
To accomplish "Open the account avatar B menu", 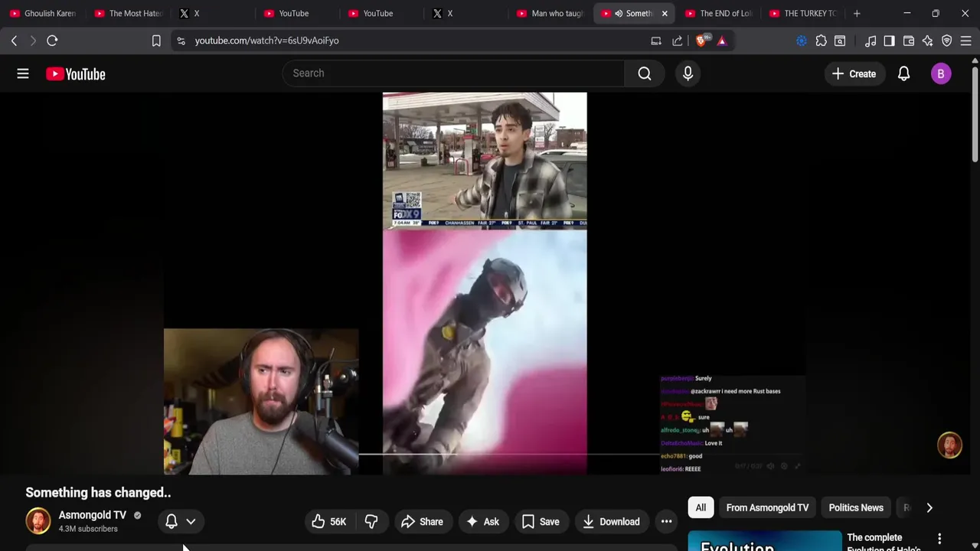I will tap(941, 73).
